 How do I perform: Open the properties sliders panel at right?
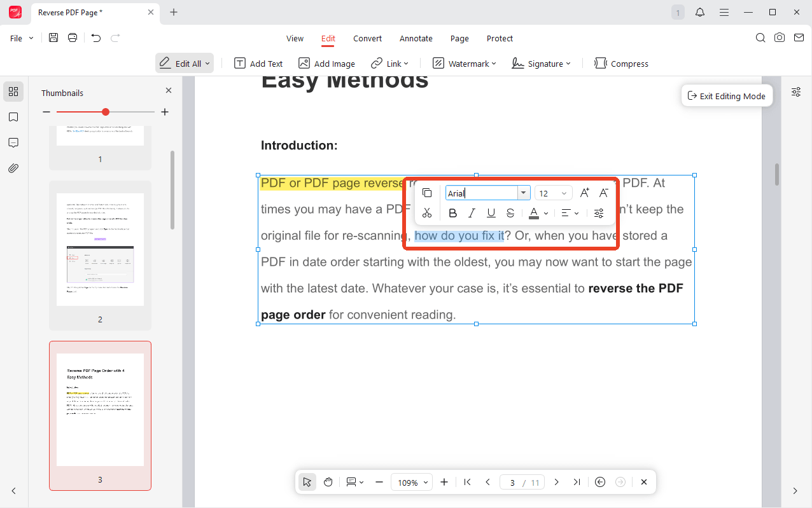[x=796, y=92]
